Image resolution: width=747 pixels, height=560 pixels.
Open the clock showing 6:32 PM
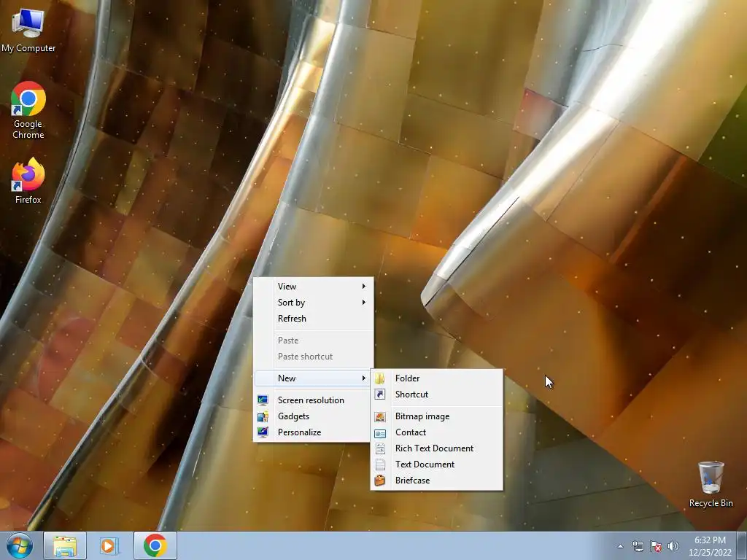click(x=710, y=545)
